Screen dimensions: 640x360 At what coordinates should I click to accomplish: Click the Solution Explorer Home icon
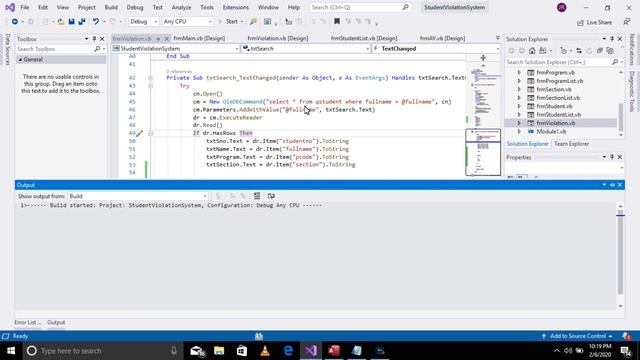[532, 51]
